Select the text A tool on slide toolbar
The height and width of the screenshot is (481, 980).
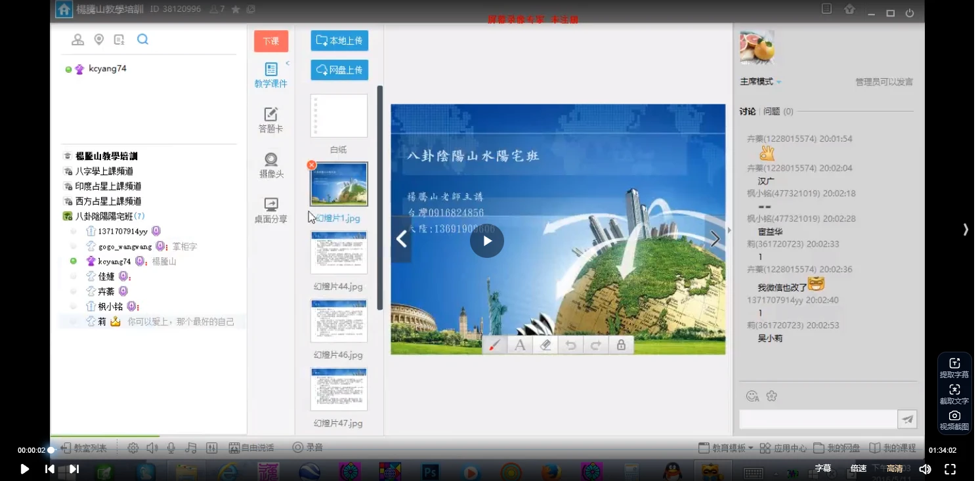tap(520, 345)
